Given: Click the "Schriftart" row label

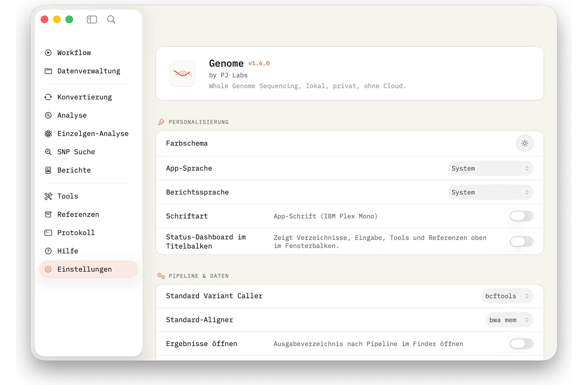Looking at the screenshot, I should point(187,216).
